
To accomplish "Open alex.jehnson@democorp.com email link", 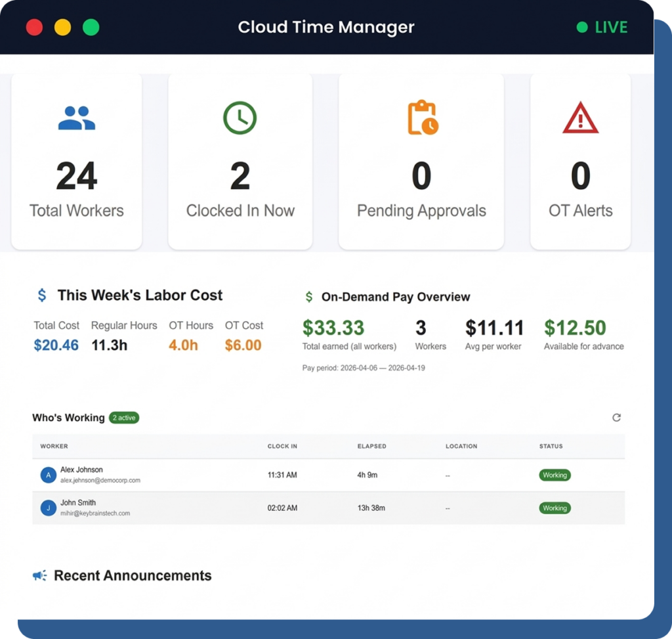I will coord(100,481).
